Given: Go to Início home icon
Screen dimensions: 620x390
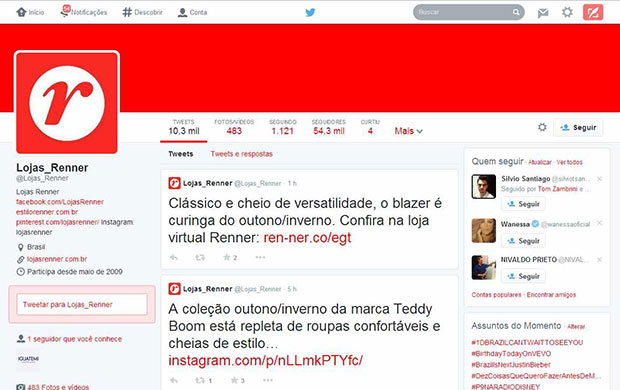Looking at the screenshot, I should pos(21,12).
